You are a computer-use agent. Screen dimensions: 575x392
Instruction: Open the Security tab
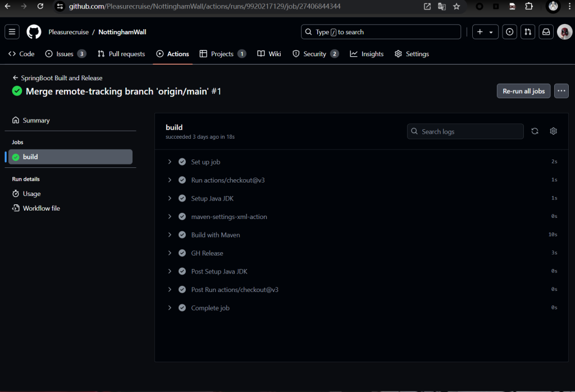[x=316, y=54]
